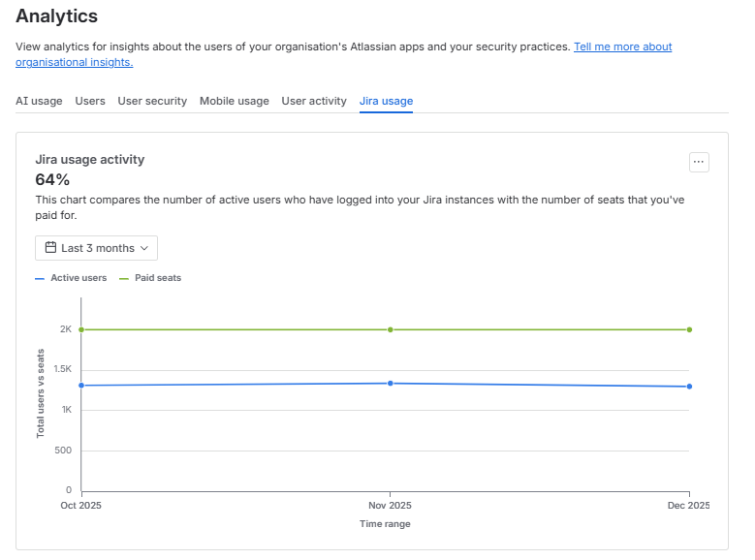The image size is (755, 560).
Task: Click the 1.5K y-axis label
Action: tap(63, 369)
